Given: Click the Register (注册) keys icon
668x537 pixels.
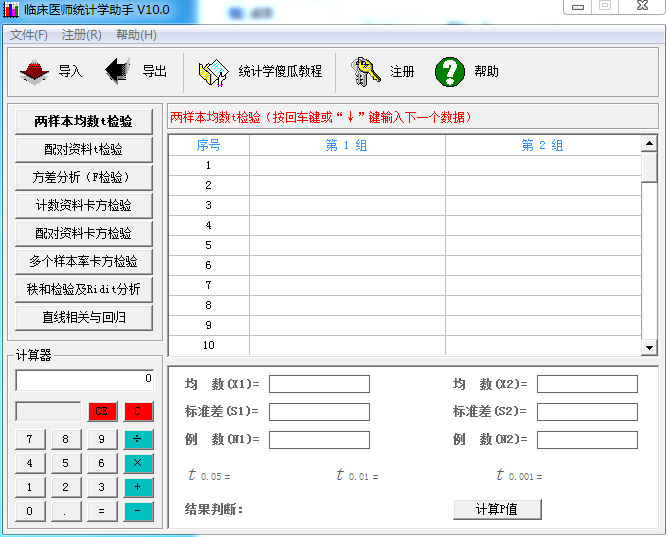Looking at the screenshot, I should click(366, 72).
